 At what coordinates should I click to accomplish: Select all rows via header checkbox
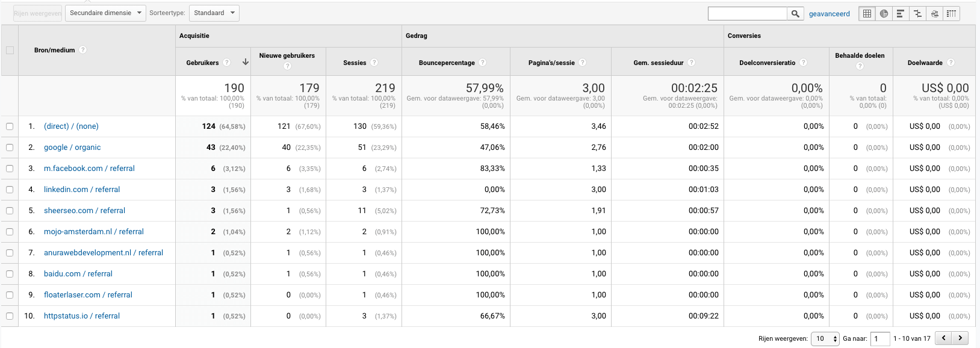pos(10,50)
